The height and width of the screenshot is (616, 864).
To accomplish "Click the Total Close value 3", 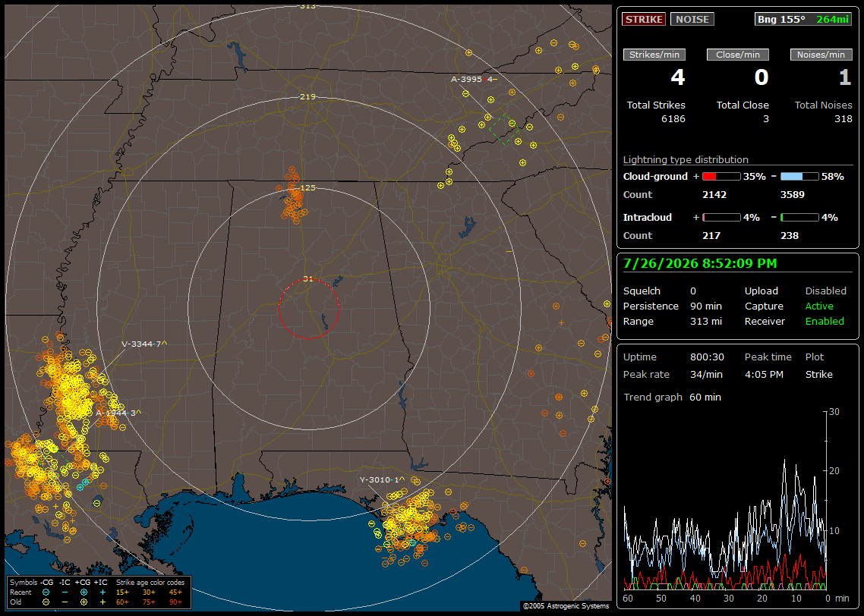I will (766, 119).
